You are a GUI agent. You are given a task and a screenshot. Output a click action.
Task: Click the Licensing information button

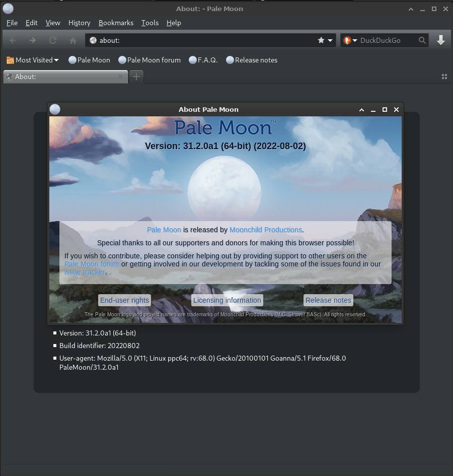point(227,300)
